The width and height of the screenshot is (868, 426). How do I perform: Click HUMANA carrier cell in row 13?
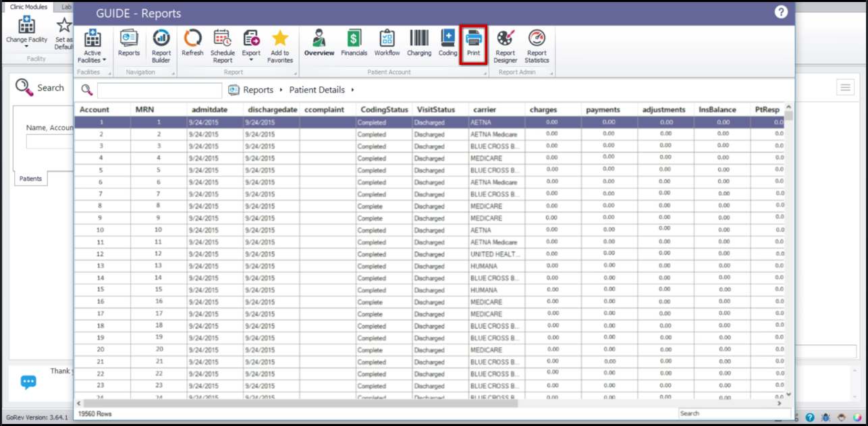pos(497,266)
